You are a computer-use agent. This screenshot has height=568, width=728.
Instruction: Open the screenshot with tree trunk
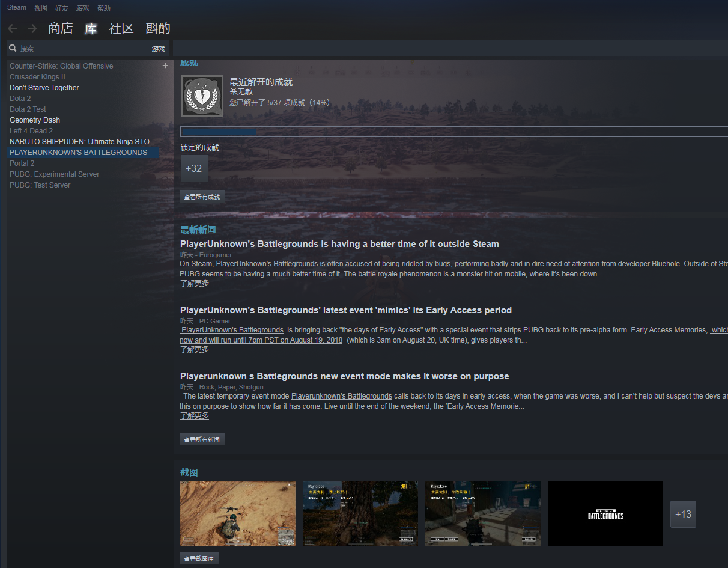(x=360, y=513)
